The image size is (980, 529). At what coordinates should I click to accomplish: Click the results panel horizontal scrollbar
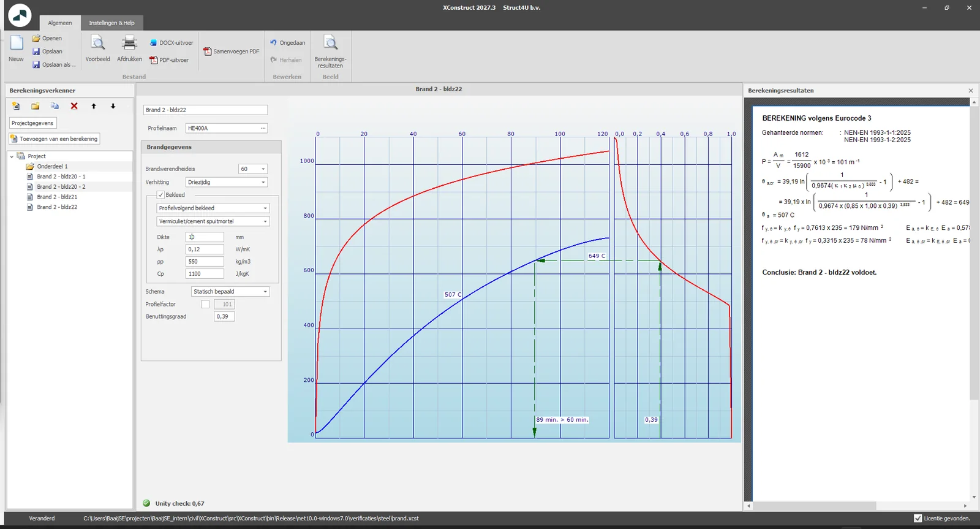[x=814, y=506]
